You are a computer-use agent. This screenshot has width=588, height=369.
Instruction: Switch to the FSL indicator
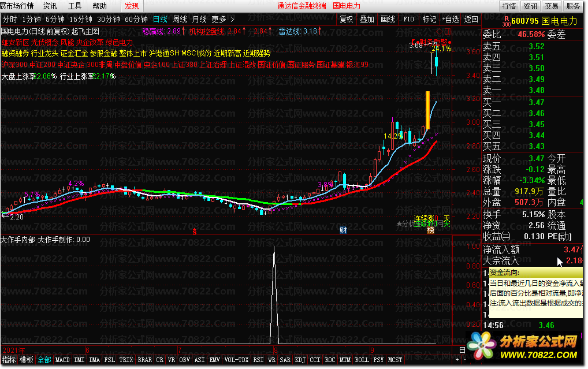coord(110,360)
